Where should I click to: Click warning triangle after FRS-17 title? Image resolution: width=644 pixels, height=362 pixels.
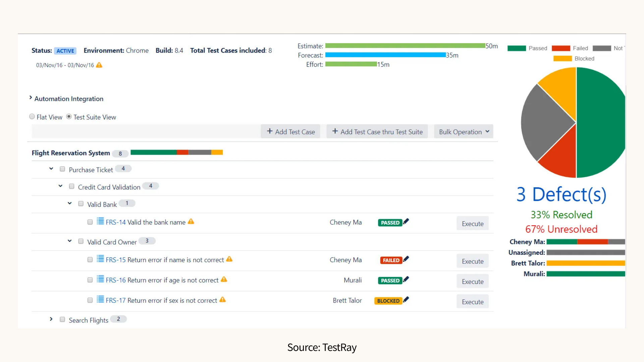click(222, 300)
